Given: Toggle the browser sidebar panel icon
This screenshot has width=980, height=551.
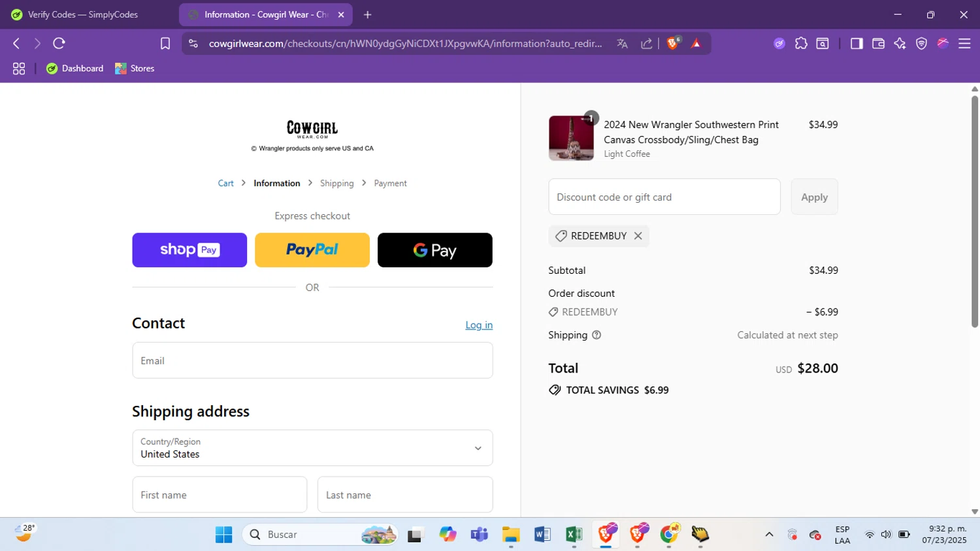Looking at the screenshot, I should tap(856, 43).
